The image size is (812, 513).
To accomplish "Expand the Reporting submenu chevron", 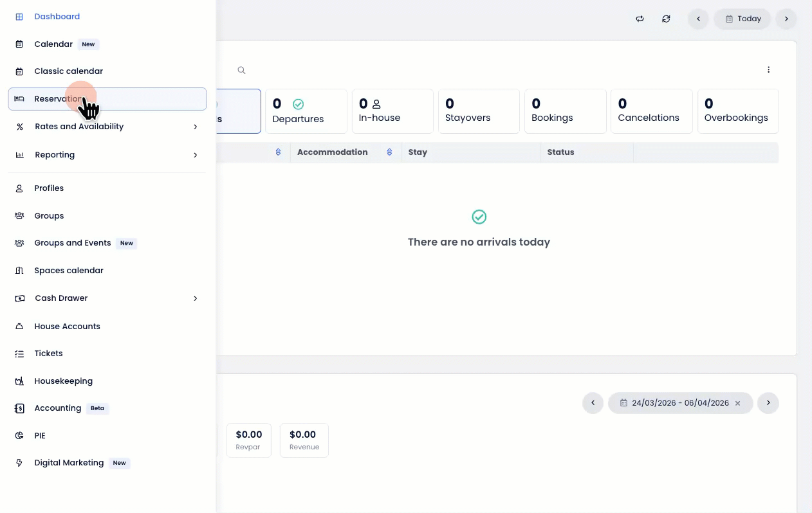I will tap(195, 155).
